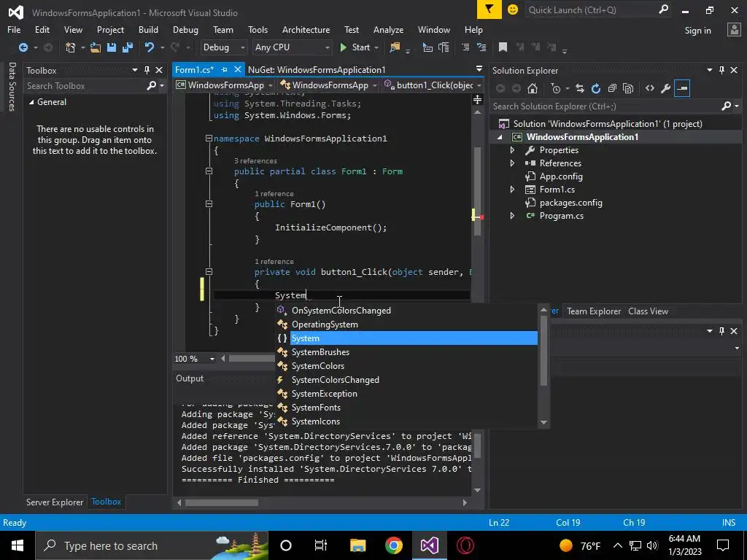This screenshot has width=747, height=560.
Task: Open File Explorer from the taskbar
Action: (x=357, y=545)
